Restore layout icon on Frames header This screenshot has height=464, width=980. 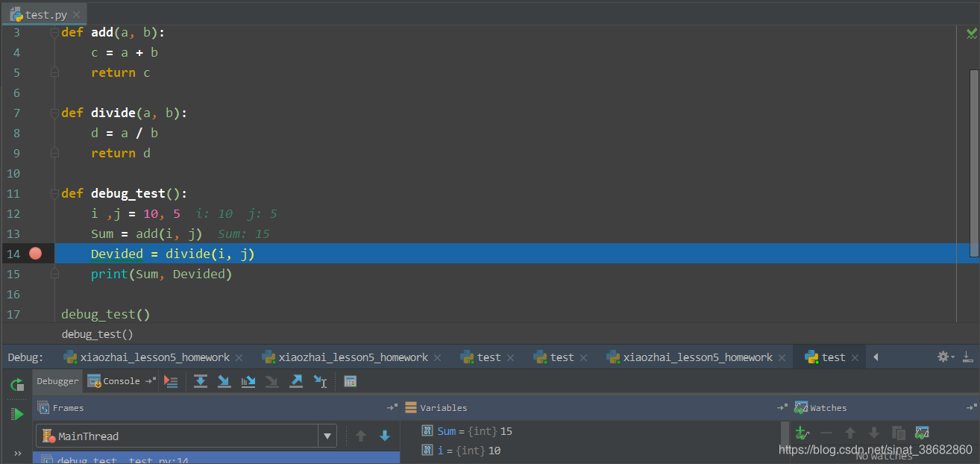tap(392, 408)
